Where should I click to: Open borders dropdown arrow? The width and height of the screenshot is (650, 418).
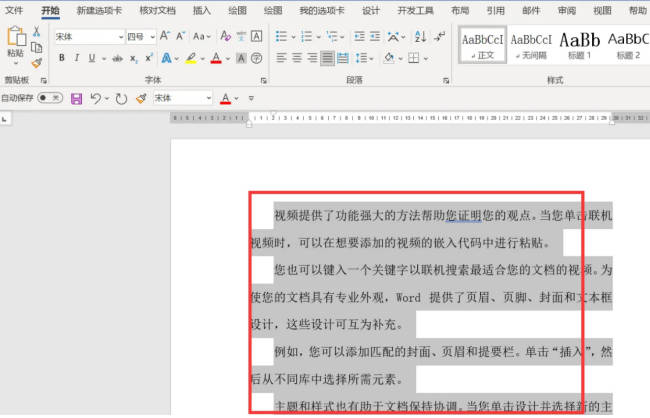click(x=426, y=58)
